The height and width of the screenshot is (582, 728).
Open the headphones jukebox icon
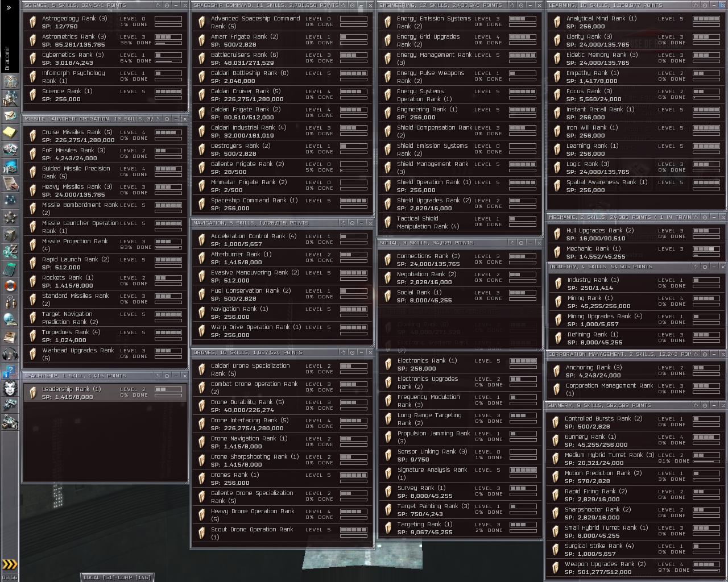tap(10, 354)
